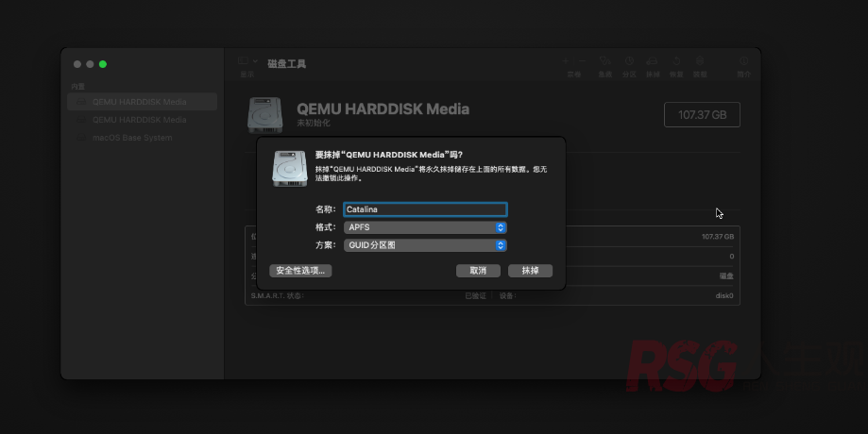Click the 抹掉 (Erase) confirm button in dialog

tap(530, 271)
